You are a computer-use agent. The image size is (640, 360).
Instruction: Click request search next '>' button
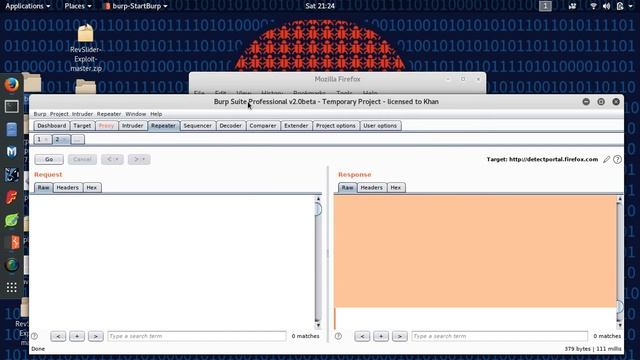(x=96, y=336)
